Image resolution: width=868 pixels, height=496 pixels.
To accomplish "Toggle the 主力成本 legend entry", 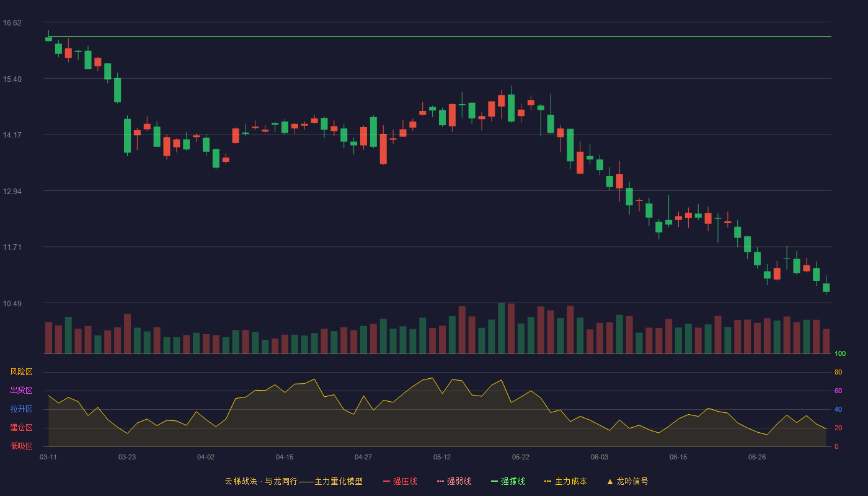I will tap(565, 481).
